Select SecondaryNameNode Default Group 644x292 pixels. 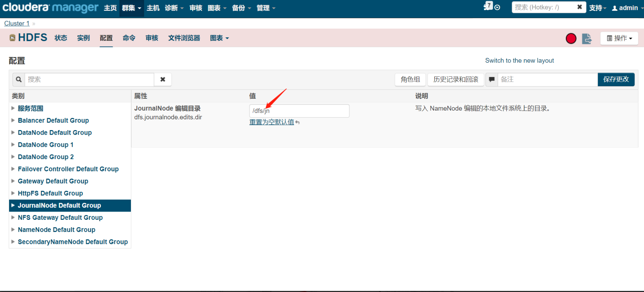pos(73,242)
